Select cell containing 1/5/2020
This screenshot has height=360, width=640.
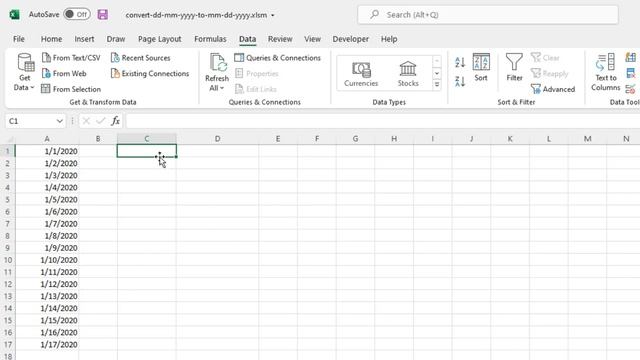pos(47,200)
